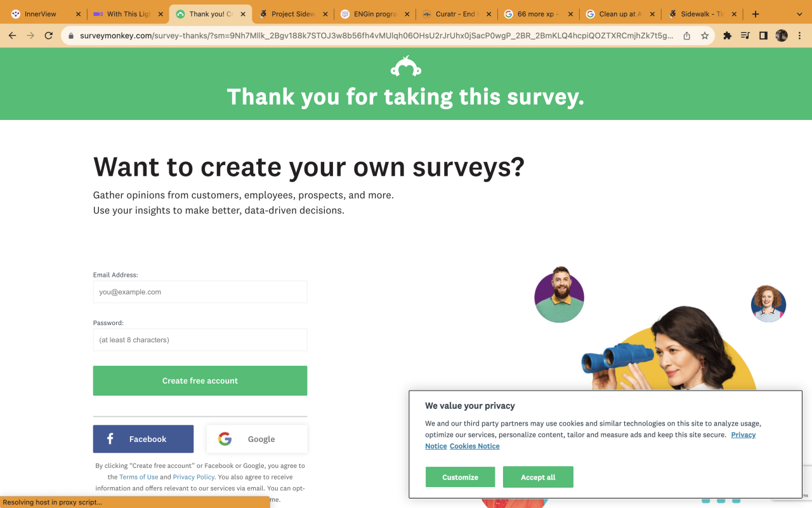Screen dimensions: 812x508
Task: Click the Email Address input field
Action: [200, 292]
